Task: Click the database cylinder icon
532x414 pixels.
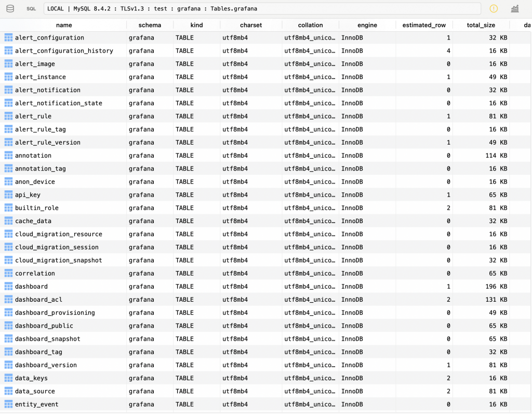Action: (x=10, y=8)
